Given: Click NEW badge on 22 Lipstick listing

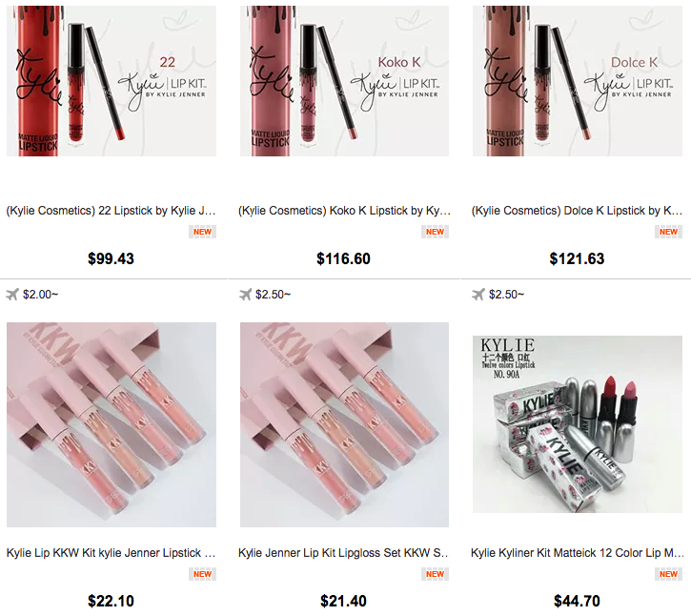Looking at the screenshot, I should coord(202,232).
